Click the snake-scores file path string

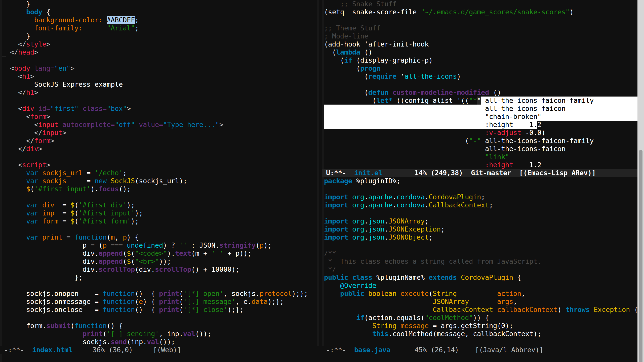pyautogui.click(x=495, y=12)
